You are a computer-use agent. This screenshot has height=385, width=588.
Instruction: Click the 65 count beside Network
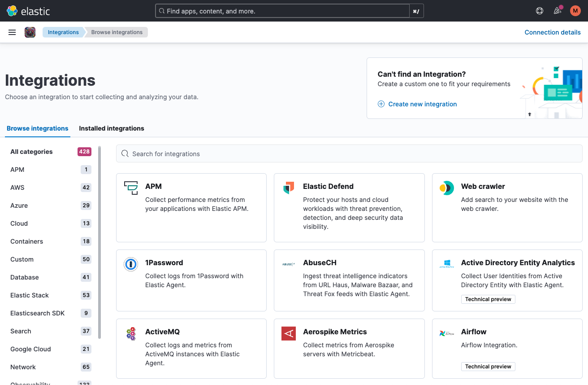coord(86,367)
